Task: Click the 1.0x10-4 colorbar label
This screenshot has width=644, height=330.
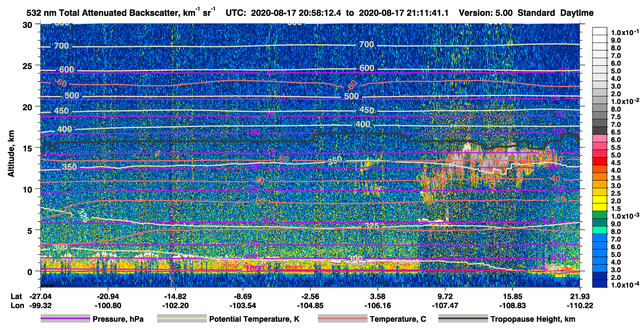Action: click(624, 285)
